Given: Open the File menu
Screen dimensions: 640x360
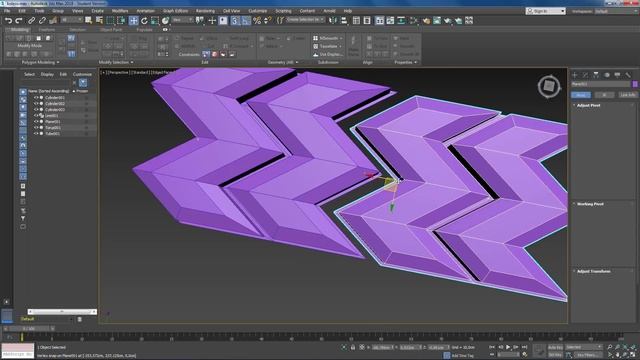Looking at the screenshot, I should pos(7,11).
